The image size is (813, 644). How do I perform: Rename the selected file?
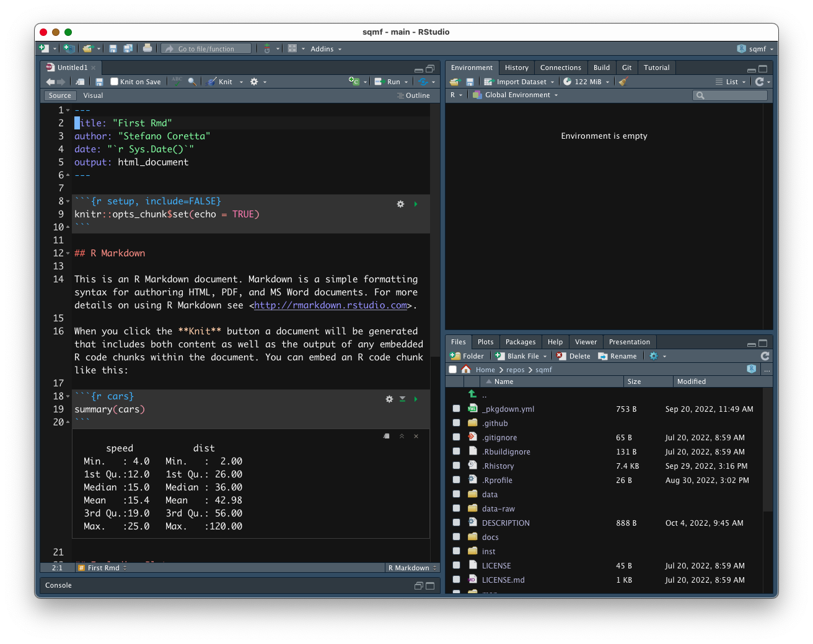pos(617,356)
